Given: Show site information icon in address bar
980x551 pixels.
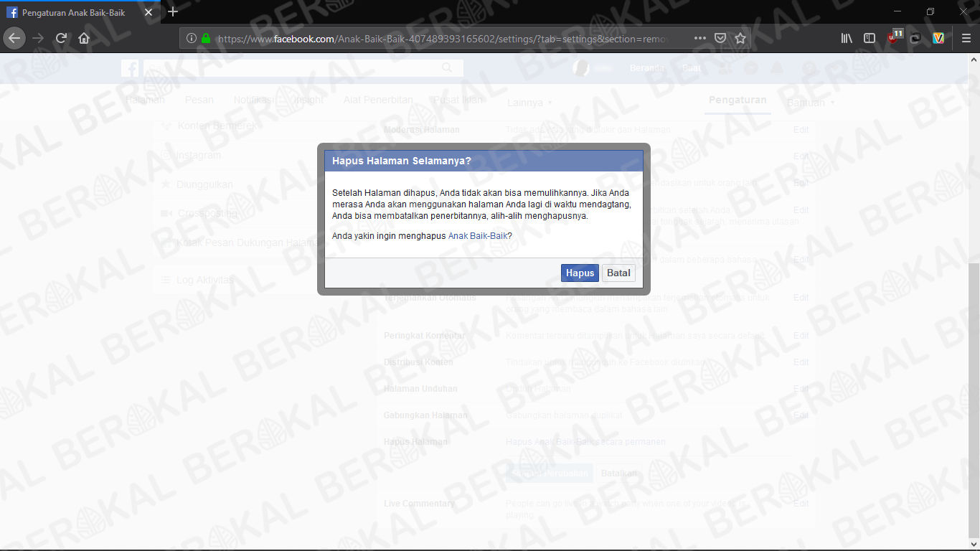Looking at the screenshot, I should (192, 38).
